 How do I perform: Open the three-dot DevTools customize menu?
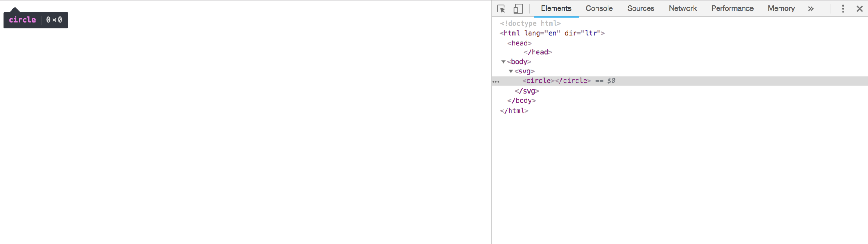point(843,9)
